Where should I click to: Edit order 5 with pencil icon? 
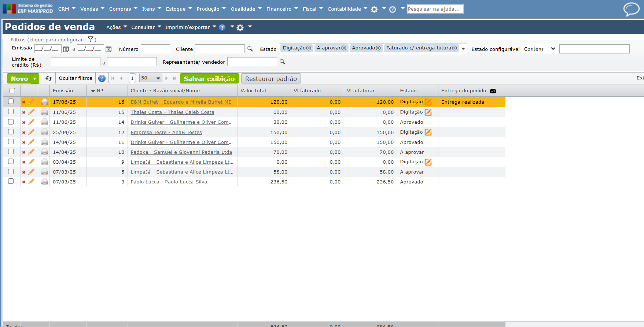coord(32,172)
